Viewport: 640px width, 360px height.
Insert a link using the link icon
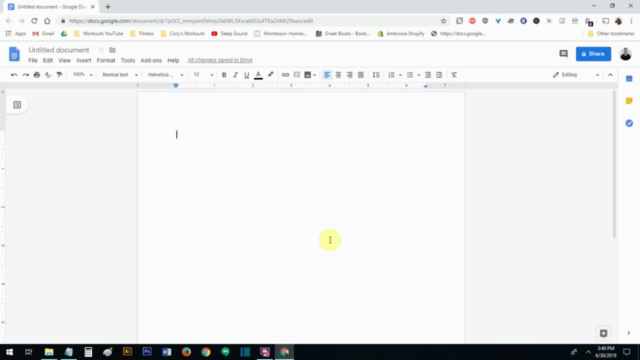click(285, 75)
